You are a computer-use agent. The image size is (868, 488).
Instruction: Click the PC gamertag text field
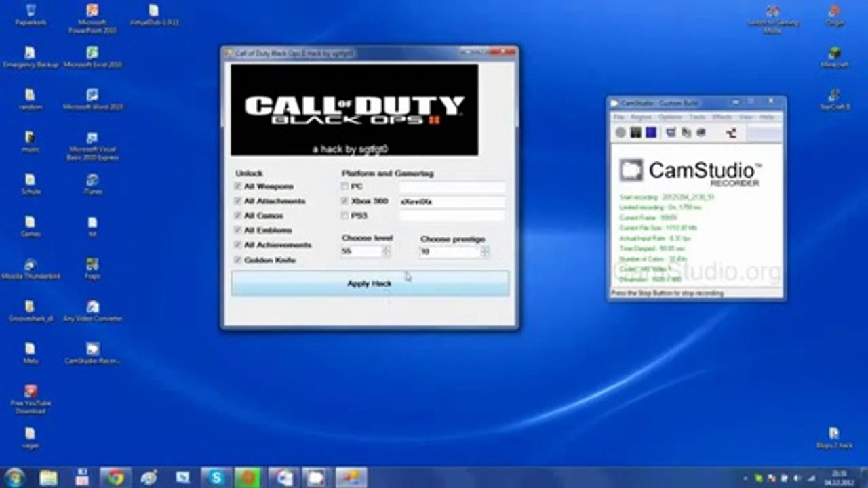[452, 186]
